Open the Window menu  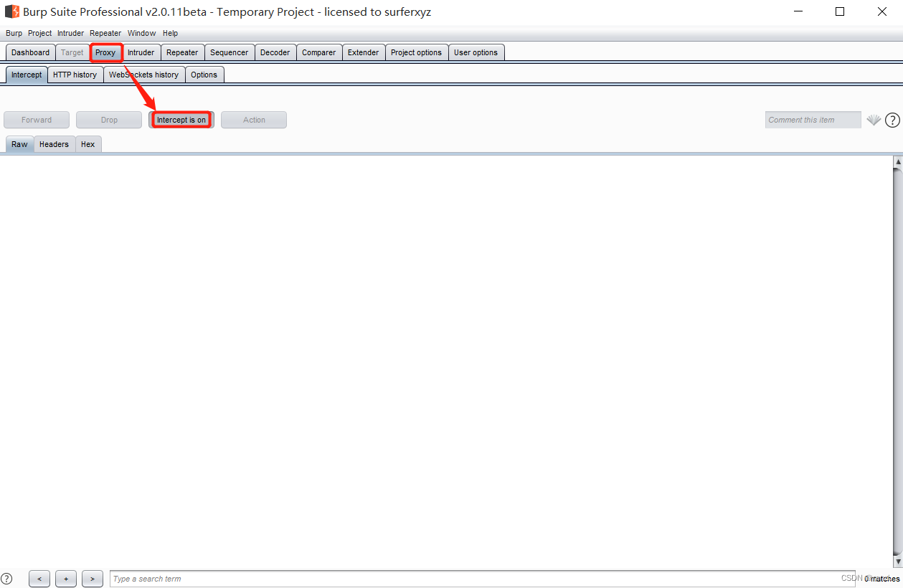point(141,33)
